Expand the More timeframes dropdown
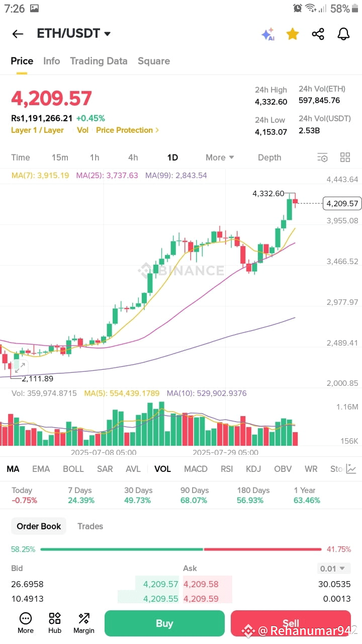Image resolution: width=362 pixels, height=644 pixels. [x=220, y=157]
